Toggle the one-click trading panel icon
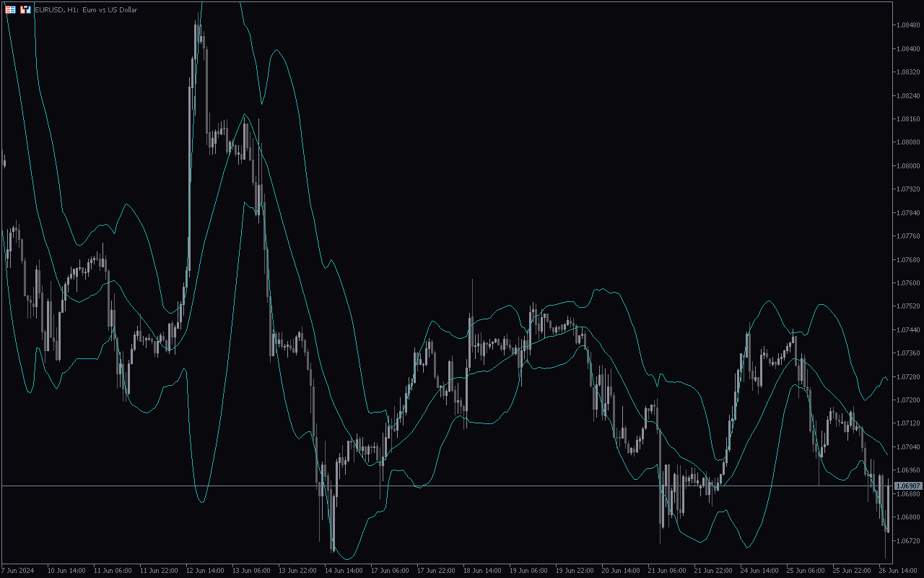This screenshot has width=924, height=578. [25, 9]
